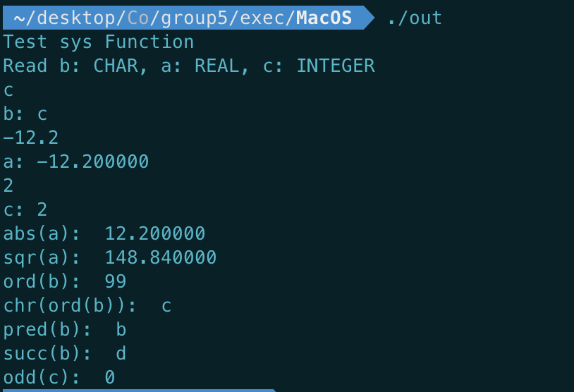Click the odd(c) result 0
Viewport: 574px width, 392px height.
[110, 377]
